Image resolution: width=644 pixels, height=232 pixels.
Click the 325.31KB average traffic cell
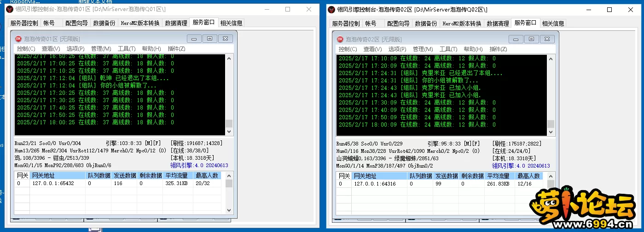pos(177,183)
